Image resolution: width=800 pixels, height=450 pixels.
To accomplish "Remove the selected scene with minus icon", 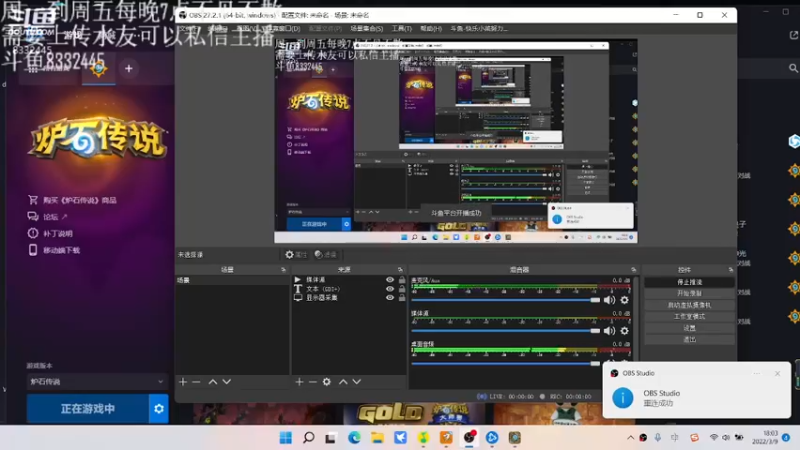I will point(196,382).
